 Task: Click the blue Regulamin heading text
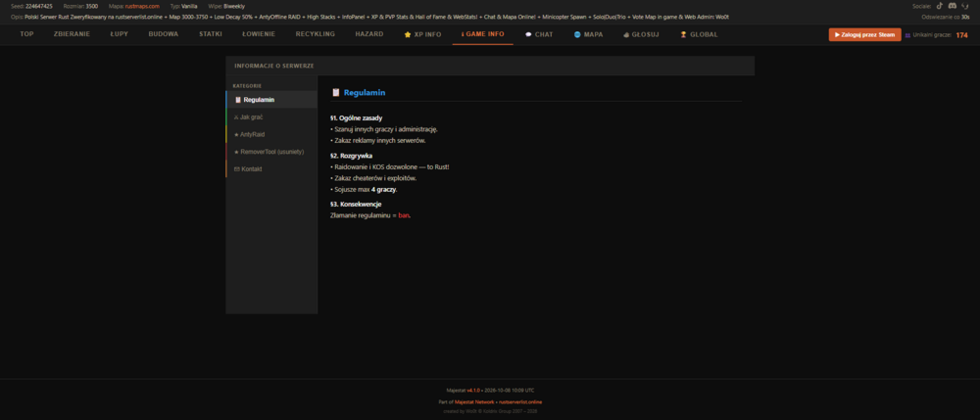click(365, 92)
